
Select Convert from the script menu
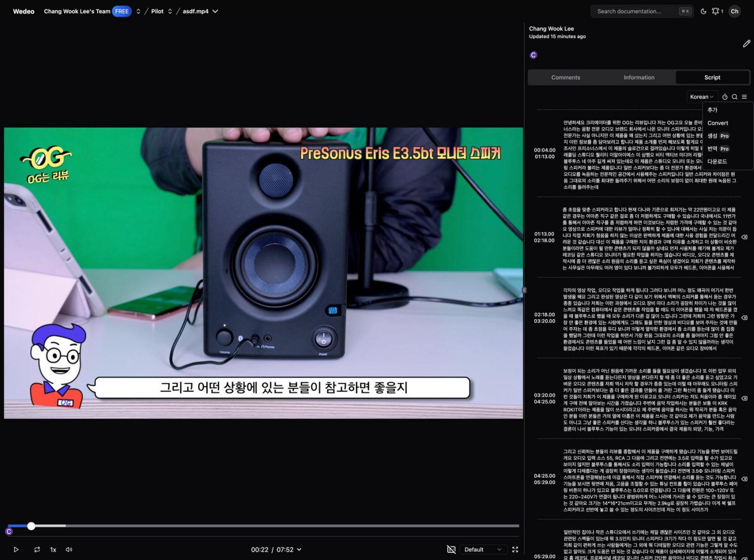[718, 123]
